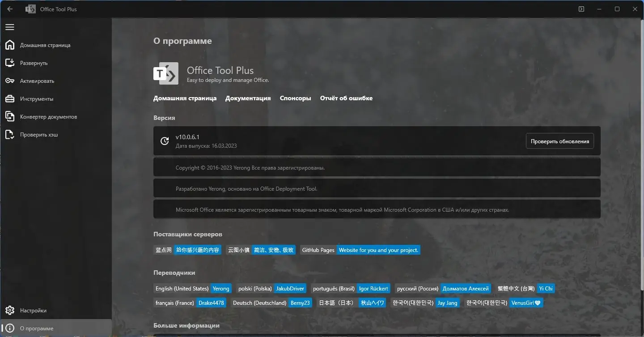
Task: Click the polski JakubDriver translator tag
Action: 271,288
